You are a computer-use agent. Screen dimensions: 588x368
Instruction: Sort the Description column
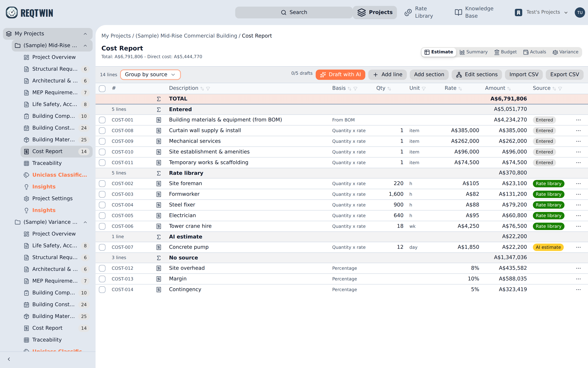(202, 89)
